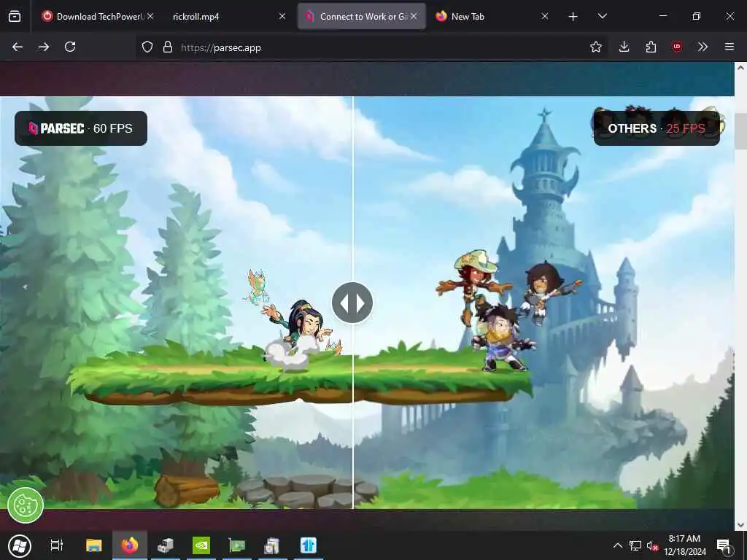Open a new browser tab
Image resolution: width=747 pixels, height=560 pixels.
(x=573, y=17)
